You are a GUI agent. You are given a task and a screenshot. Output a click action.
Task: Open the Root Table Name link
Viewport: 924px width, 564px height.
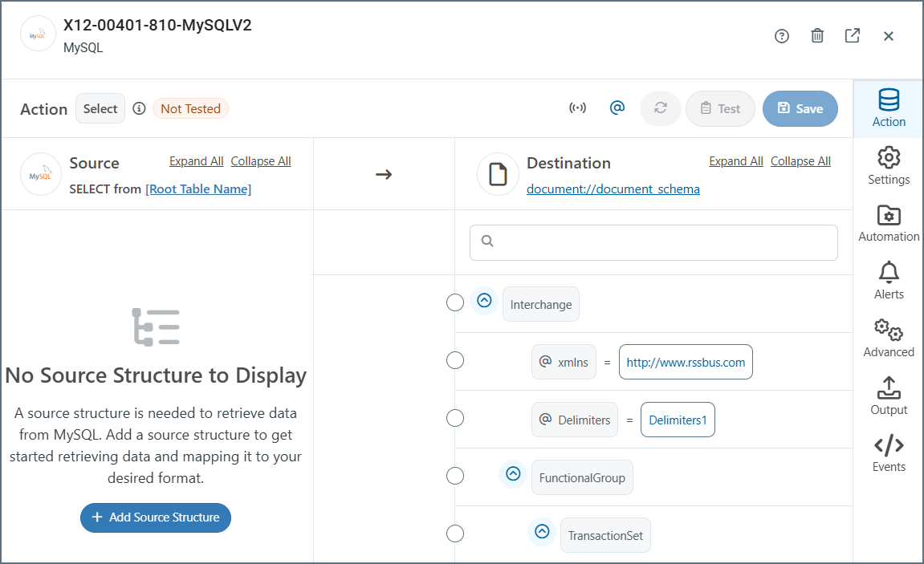point(198,189)
